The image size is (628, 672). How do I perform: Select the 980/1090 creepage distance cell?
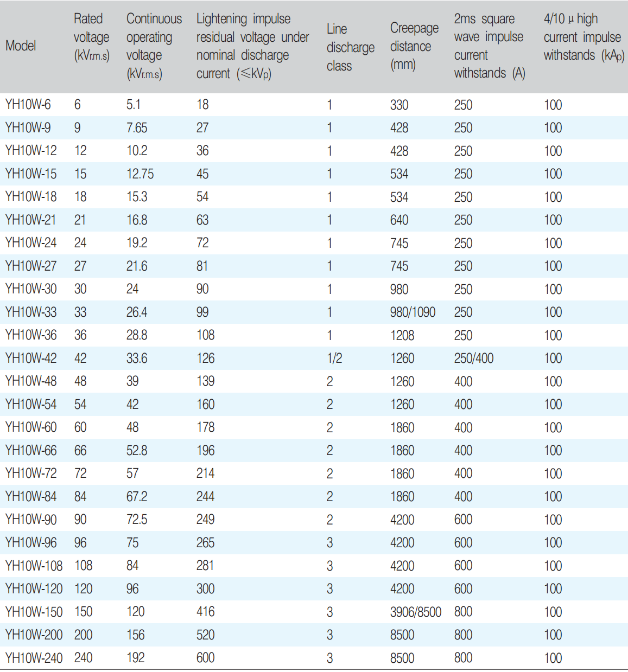click(x=413, y=312)
